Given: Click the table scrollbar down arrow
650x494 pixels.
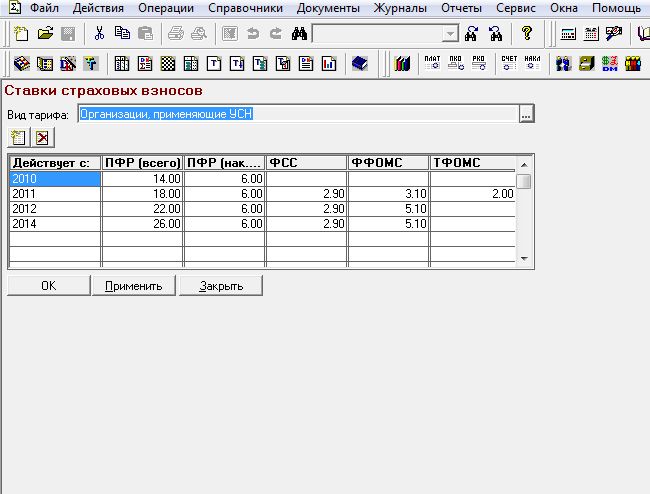Looking at the screenshot, I should click(524, 258).
